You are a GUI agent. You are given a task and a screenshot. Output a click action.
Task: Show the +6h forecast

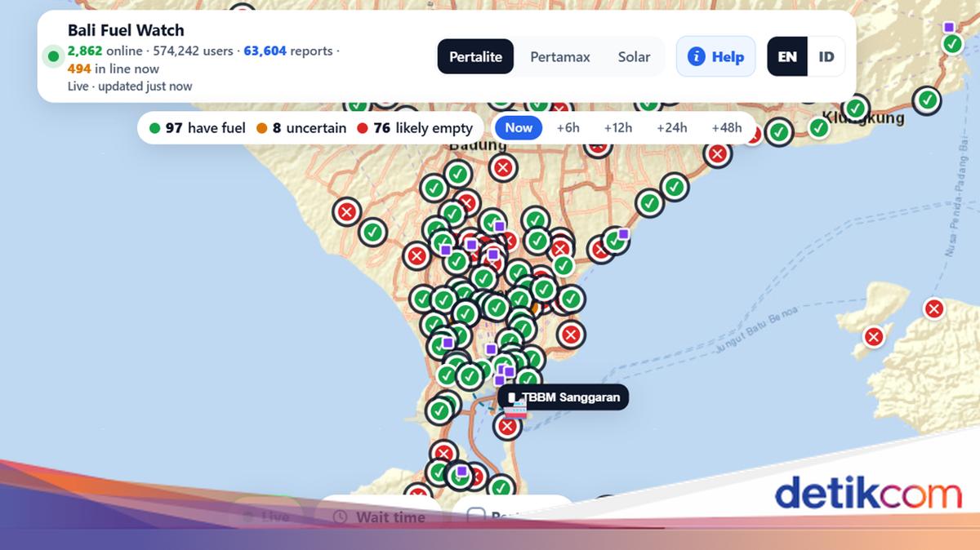568,127
